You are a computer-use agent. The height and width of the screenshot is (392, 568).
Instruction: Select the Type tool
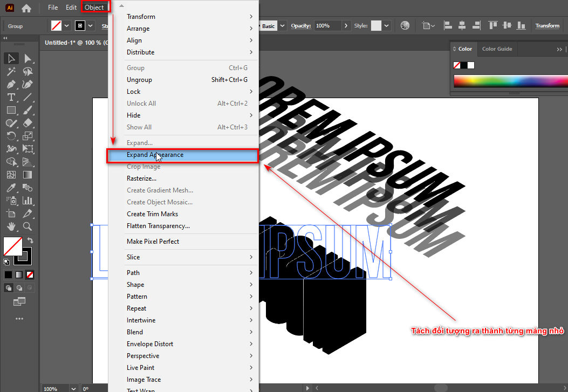point(11,97)
